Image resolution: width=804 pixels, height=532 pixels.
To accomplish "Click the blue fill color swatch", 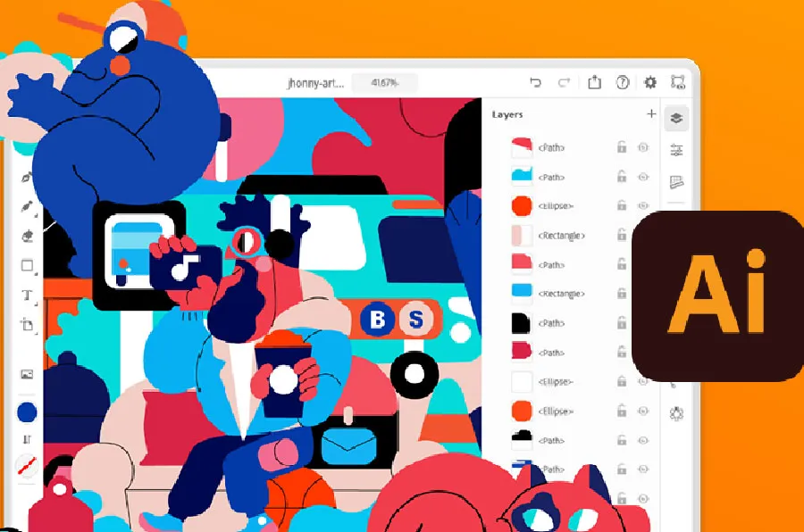I will point(27,412).
